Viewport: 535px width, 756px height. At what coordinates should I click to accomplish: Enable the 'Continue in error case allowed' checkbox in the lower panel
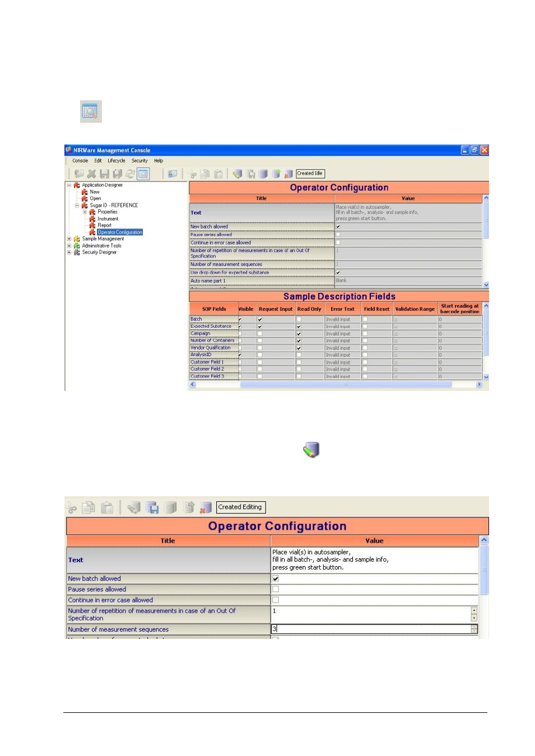coord(276,600)
